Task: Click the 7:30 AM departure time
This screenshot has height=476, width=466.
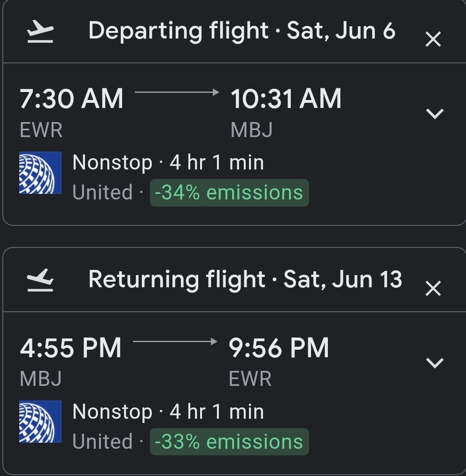Action: point(71,99)
